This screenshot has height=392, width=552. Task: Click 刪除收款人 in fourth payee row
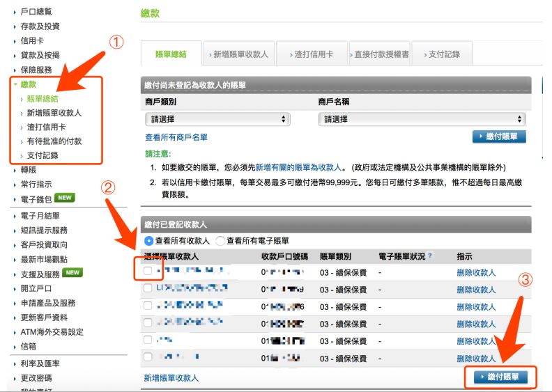(476, 324)
